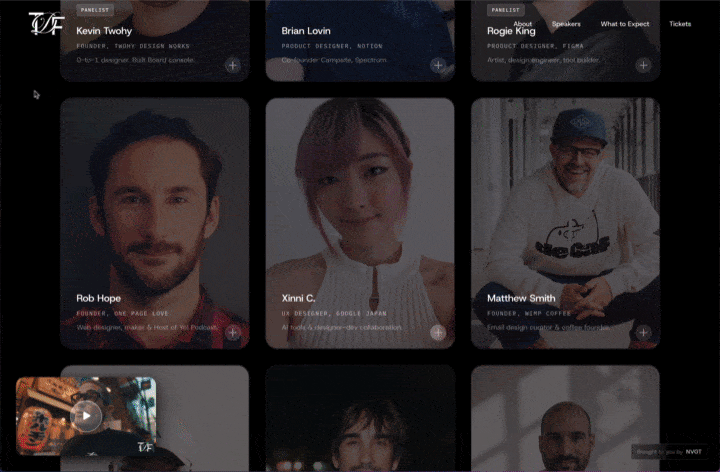Viewport: 720px width, 472px height.
Task: Click the plus icon on Brian Lovin's card
Action: pyautogui.click(x=437, y=66)
